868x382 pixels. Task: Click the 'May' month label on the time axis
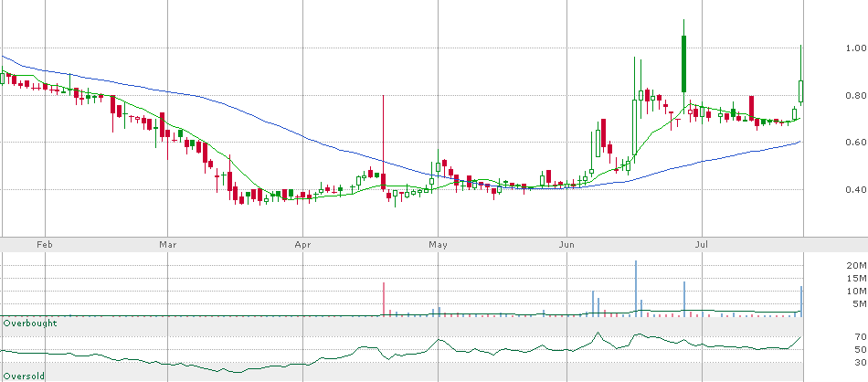coord(438,245)
